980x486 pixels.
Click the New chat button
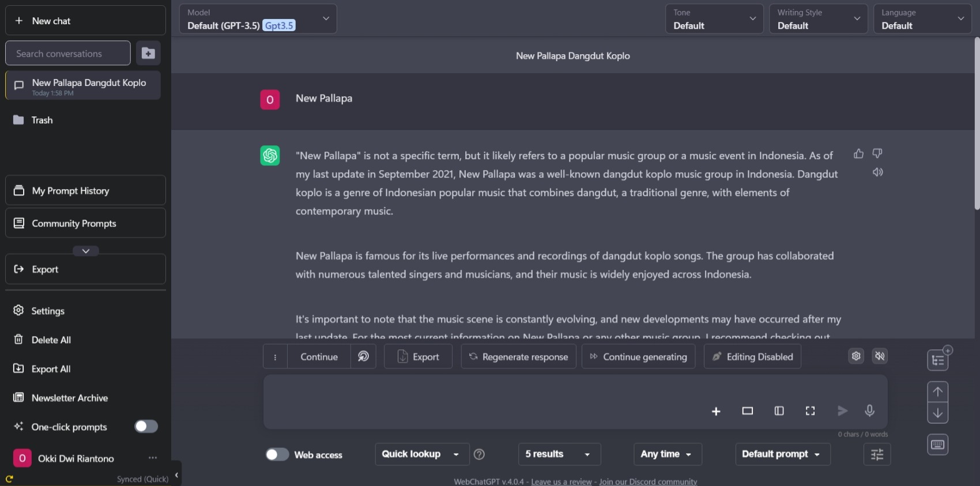tap(85, 21)
